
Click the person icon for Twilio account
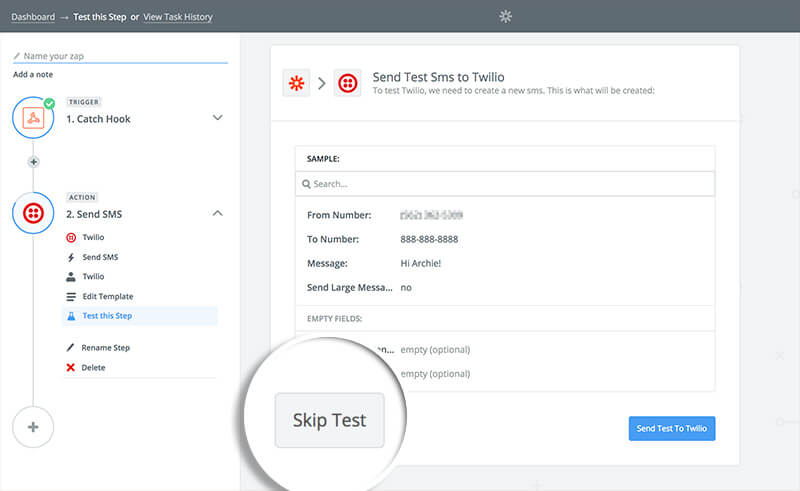coord(71,277)
